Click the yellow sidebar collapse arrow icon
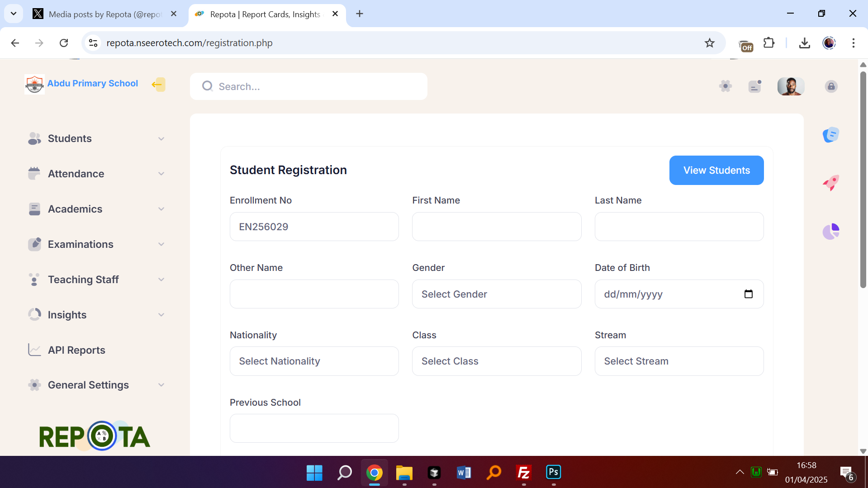 tap(158, 85)
